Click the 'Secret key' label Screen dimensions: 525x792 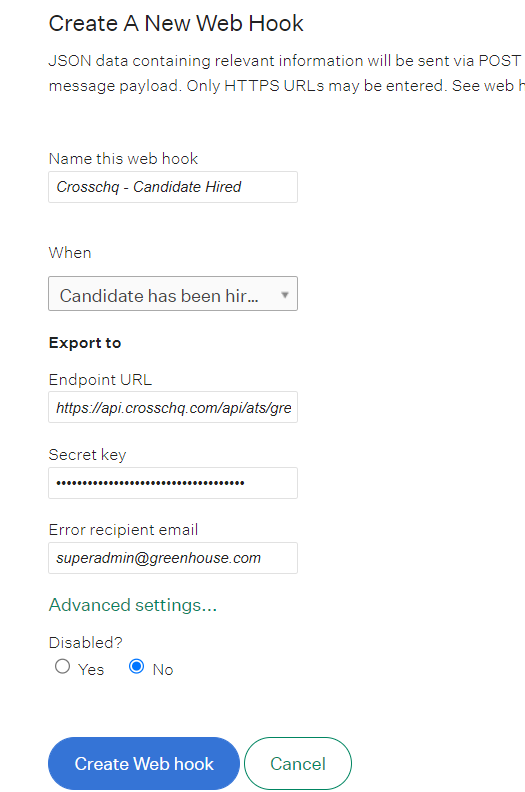coord(87,455)
